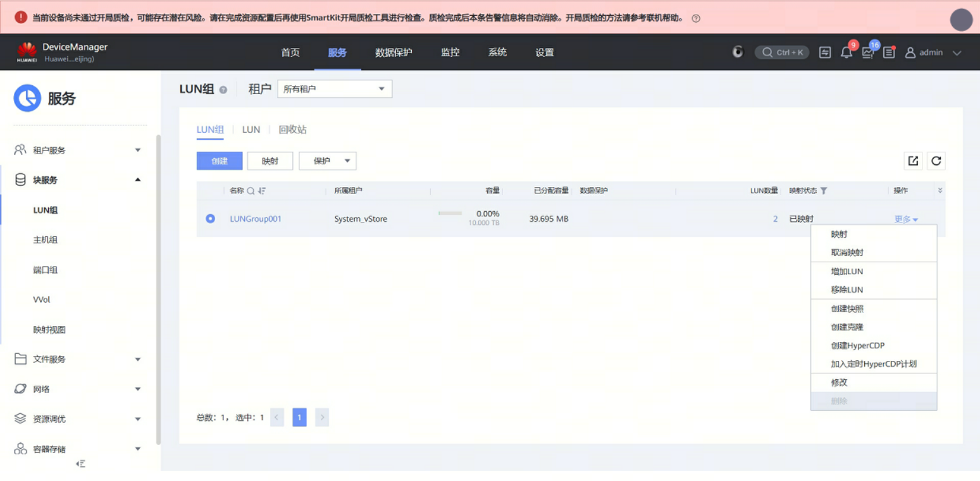Click the 块服务 database icon
Image resolution: width=980 pixels, height=481 pixels.
click(20, 180)
